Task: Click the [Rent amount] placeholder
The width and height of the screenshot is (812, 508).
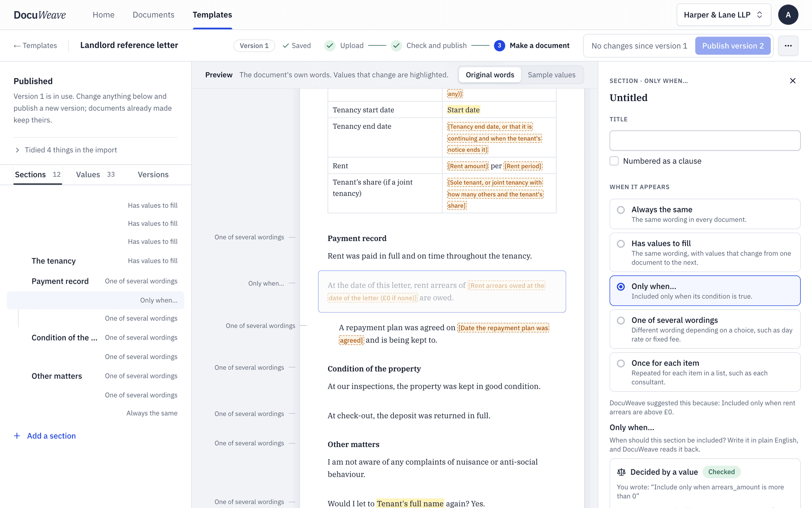Action: [x=468, y=166]
